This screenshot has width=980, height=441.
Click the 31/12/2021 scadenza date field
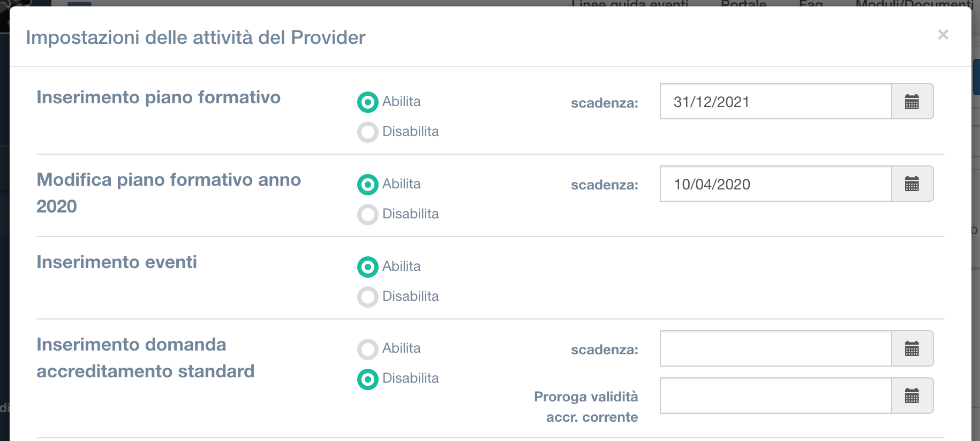pos(776,102)
